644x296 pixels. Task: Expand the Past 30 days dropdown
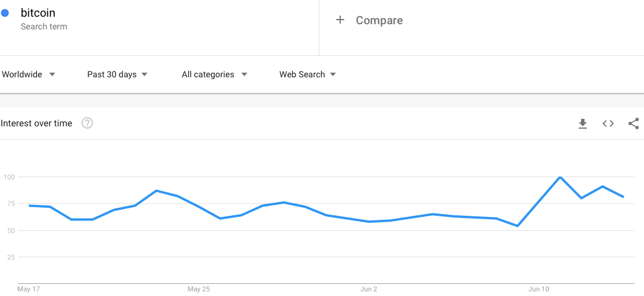pyautogui.click(x=117, y=74)
